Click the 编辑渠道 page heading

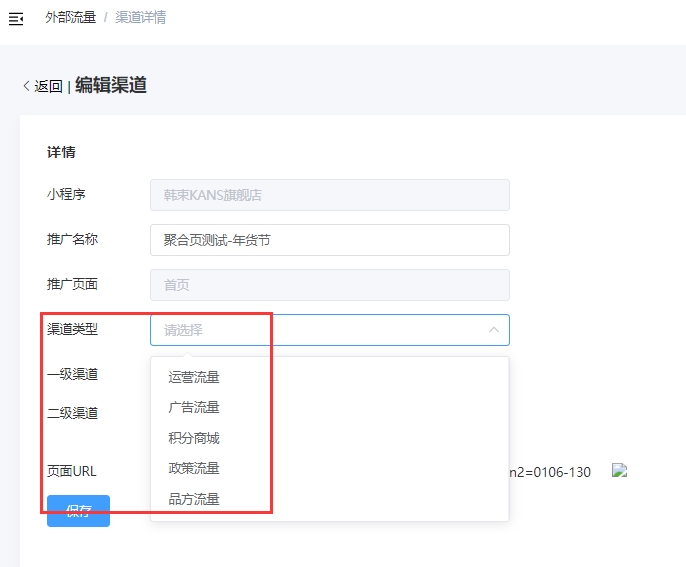(111, 85)
